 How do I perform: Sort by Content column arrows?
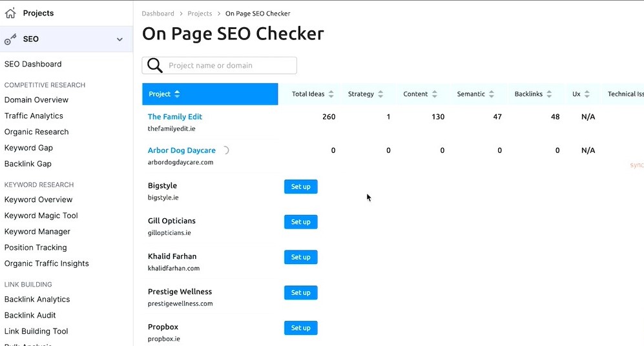point(435,94)
